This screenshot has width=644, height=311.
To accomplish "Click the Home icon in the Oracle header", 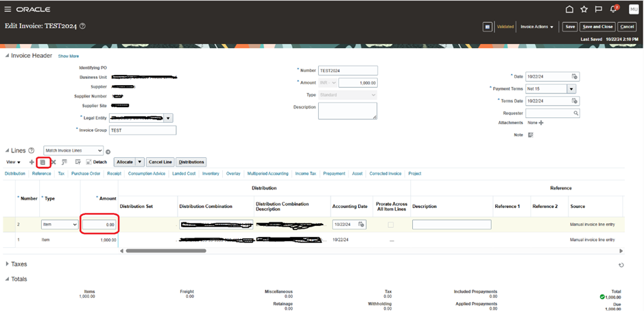I will click(569, 10).
